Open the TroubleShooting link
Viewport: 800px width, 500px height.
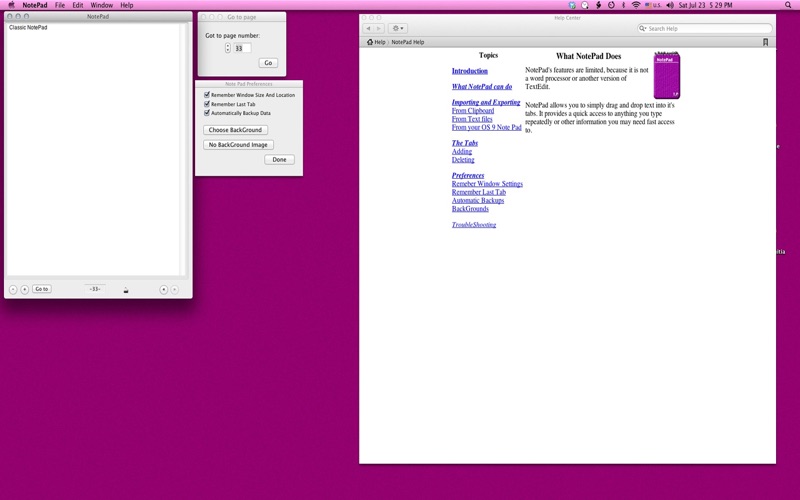click(474, 224)
